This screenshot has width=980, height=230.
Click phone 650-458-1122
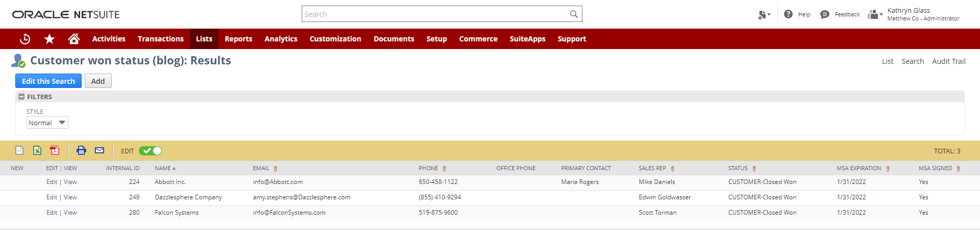point(438,182)
